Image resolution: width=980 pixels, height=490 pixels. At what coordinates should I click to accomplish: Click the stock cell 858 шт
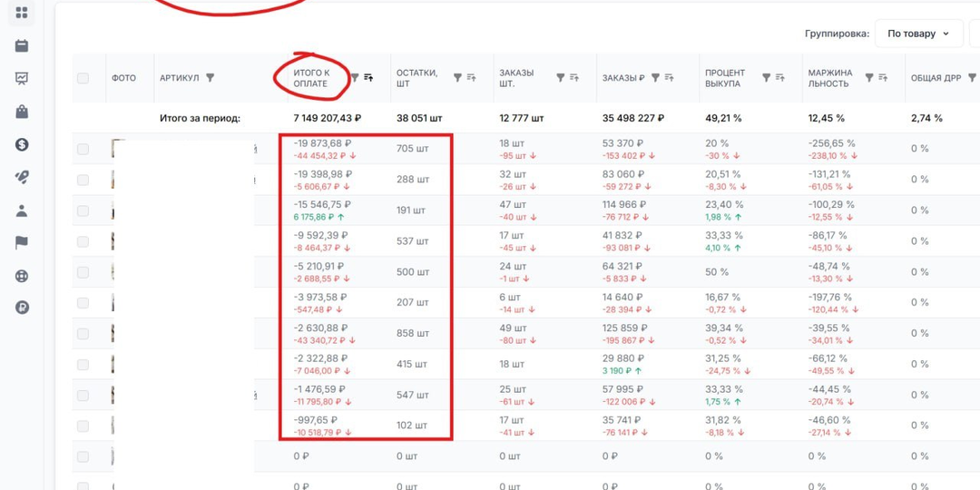tap(413, 333)
